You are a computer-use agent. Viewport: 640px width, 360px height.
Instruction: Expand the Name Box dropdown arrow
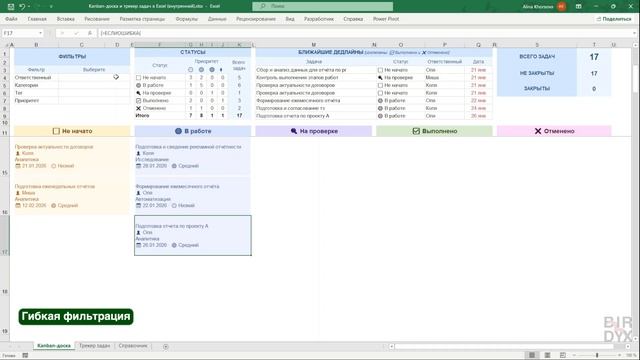pyautogui.click(x=40, y=33)
